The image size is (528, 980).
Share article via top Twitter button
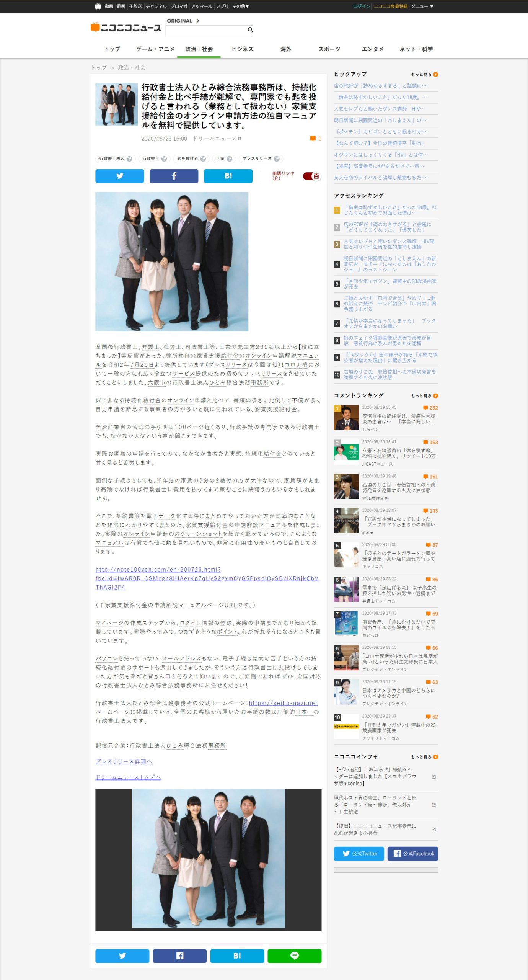tap(119, 176)
